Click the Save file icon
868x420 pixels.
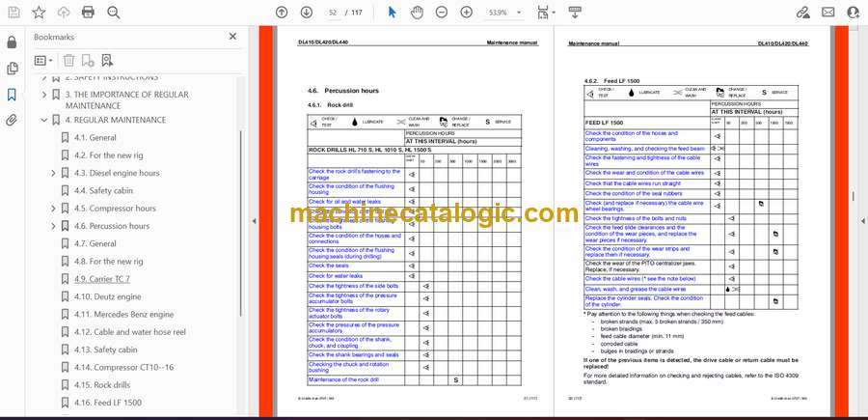[14, 13]
